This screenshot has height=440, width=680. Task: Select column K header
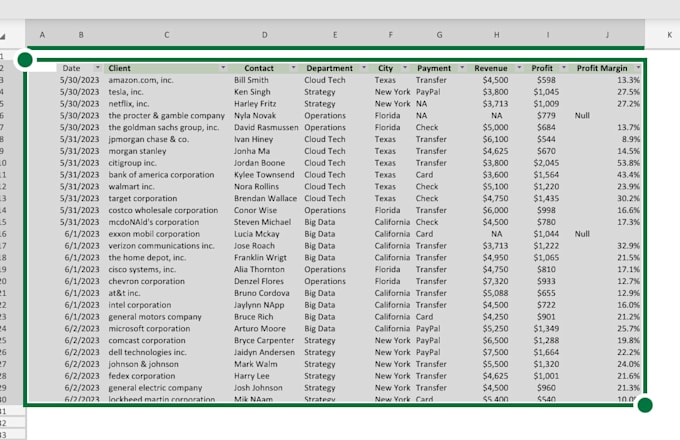point(670,35)
